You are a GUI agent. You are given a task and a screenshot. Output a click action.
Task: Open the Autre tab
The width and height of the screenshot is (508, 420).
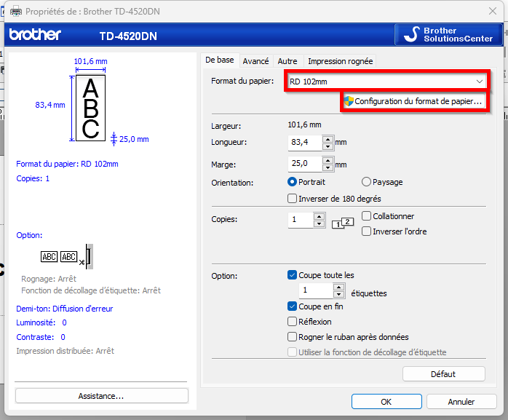tap(287, 61)
